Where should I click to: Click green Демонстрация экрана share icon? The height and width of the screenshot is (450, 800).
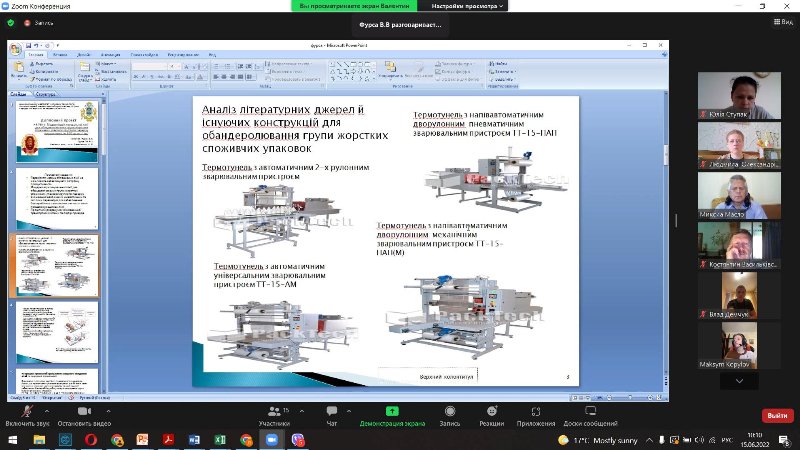point(393,412)
